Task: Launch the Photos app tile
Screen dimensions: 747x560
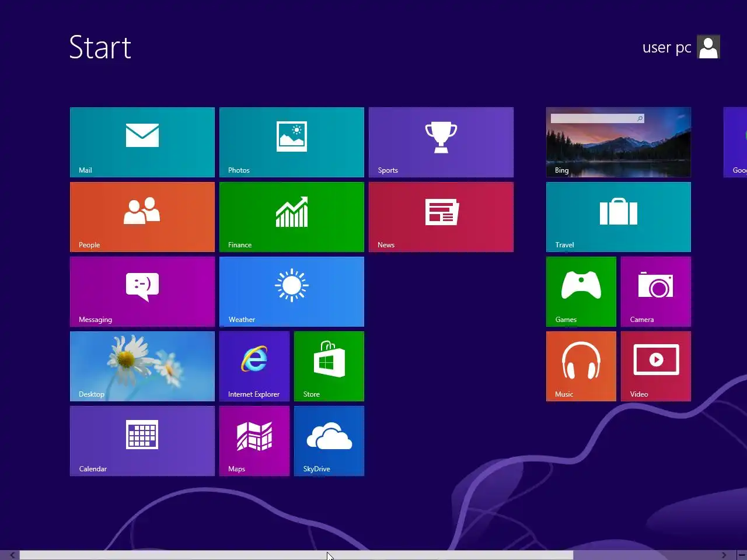Action: (x=292, y=142)
